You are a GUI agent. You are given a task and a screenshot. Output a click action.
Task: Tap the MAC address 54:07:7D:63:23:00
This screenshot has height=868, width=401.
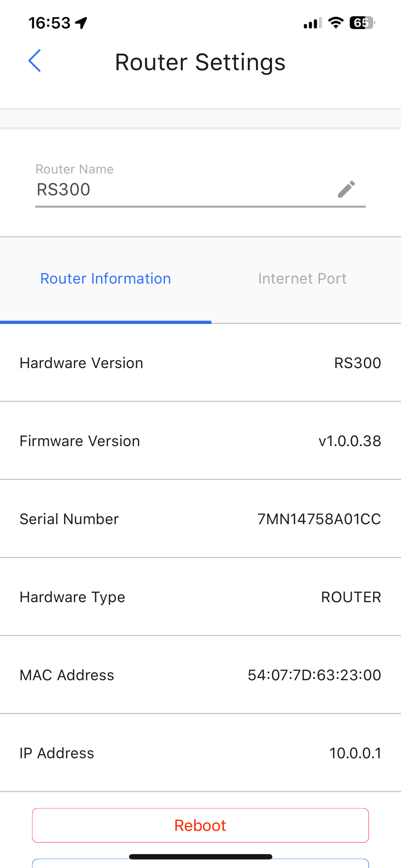pyautogui.click(x=314, y=675)
